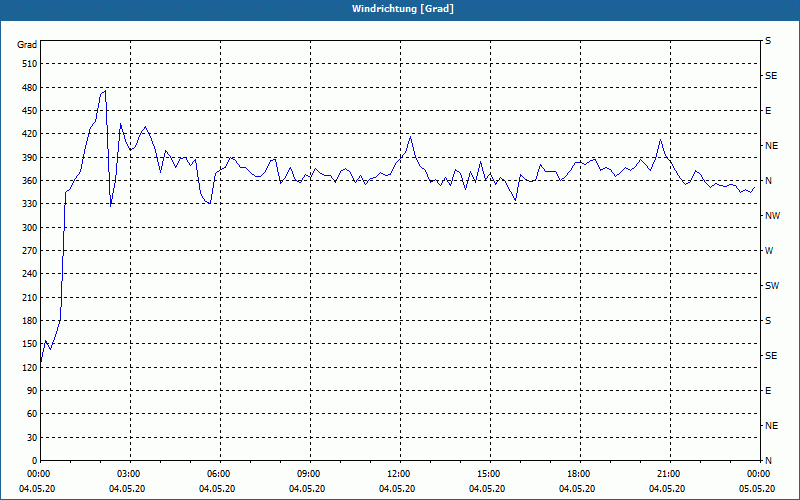This screenshot has width=800, height=500.
Task: Select the 00:00 label above 05.05.20
Action: tap(759, 474)
